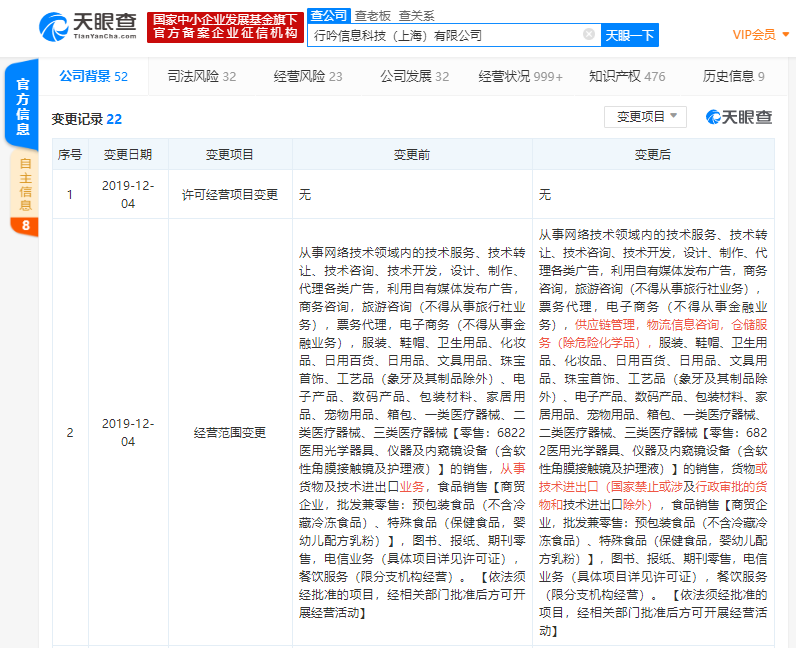The width and height of the screenshot is (796, 648).
Task: Select the 官方信息 side tab
Action: (22, 106)
